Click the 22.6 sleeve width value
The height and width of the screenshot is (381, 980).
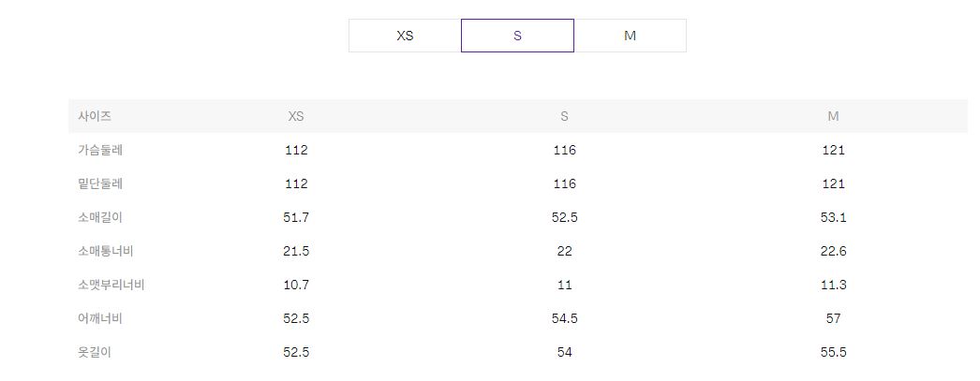(833, 251)
